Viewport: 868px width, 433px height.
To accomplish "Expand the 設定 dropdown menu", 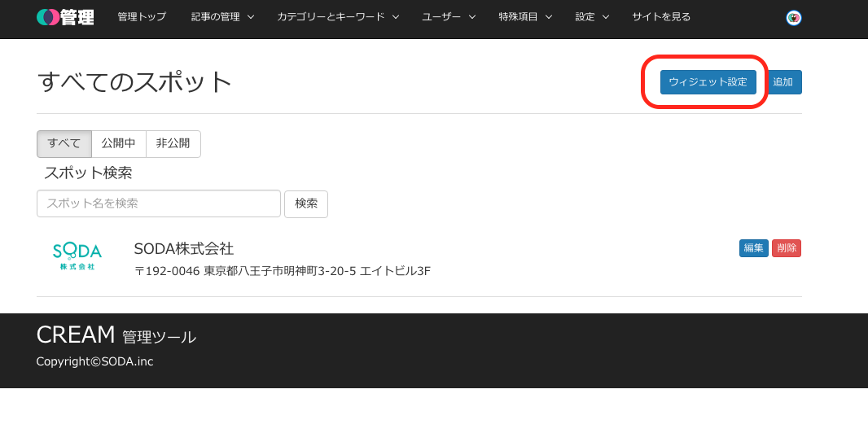I will tap(592, 17).
